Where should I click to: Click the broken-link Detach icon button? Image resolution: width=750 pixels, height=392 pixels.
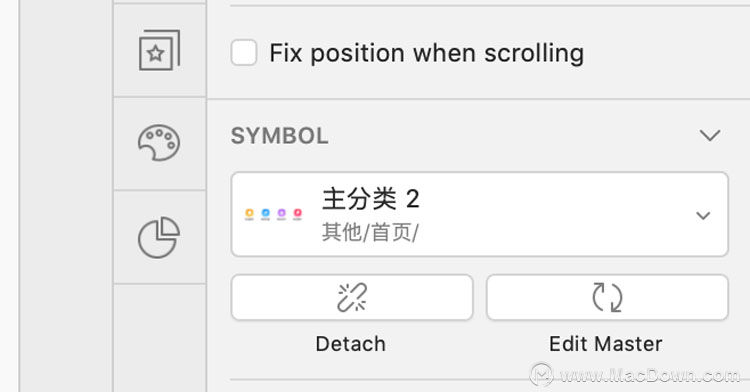click(x=352, y=297)
